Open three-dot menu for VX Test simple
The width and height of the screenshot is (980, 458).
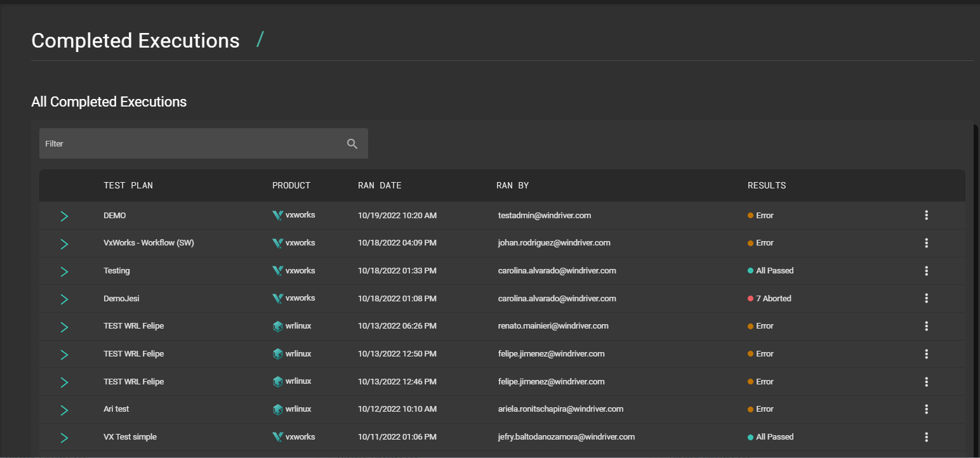click(x=926, y=437)
